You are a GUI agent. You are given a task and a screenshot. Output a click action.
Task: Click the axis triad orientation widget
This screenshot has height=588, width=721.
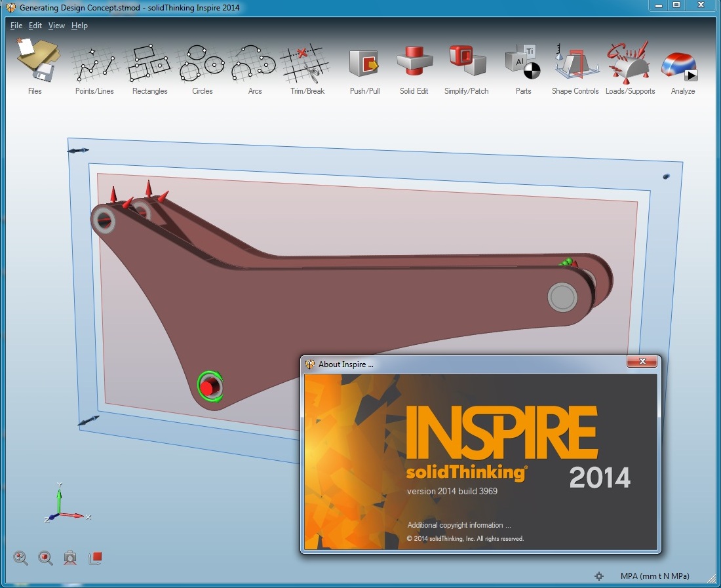tap(66, 503)
